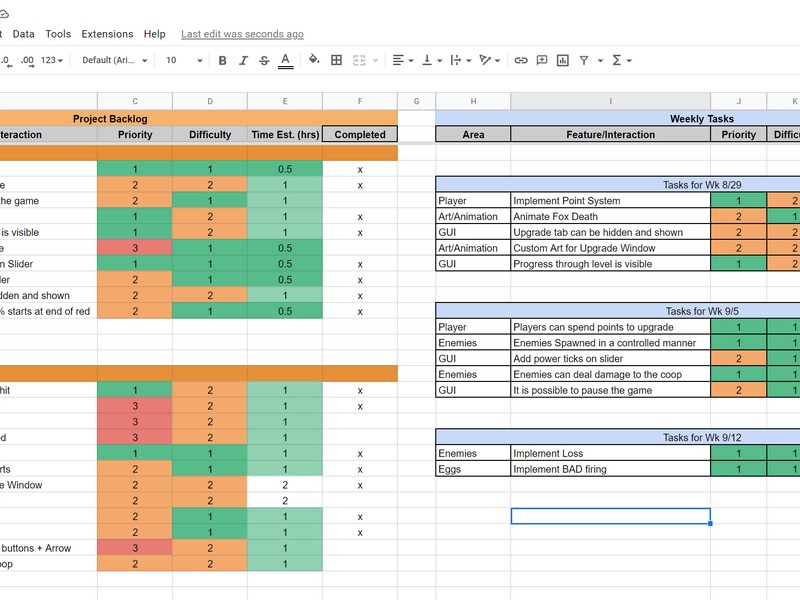Select Add power ticks on slider cell
The width and height of the screenshot is (800, 600).
[610, 358]
